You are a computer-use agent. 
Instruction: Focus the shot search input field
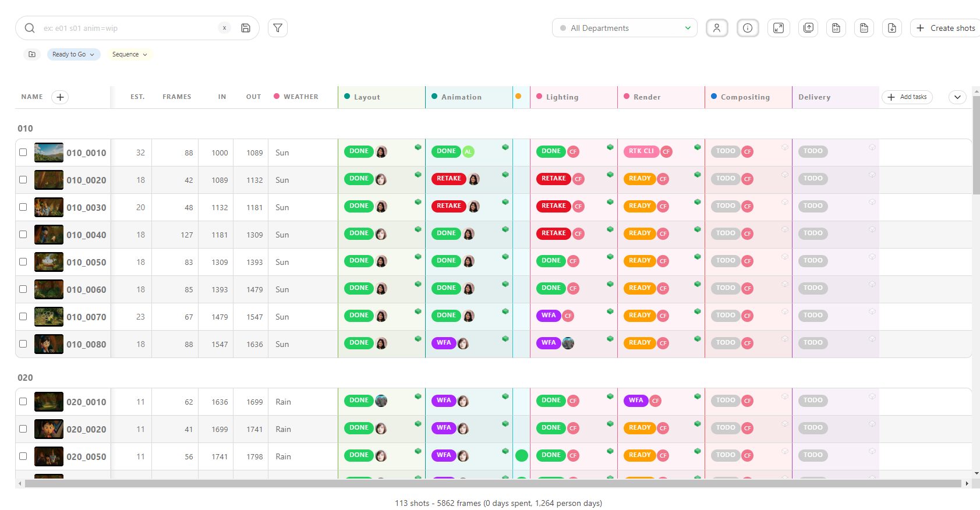pyautogui.click(x=128, y=28)
